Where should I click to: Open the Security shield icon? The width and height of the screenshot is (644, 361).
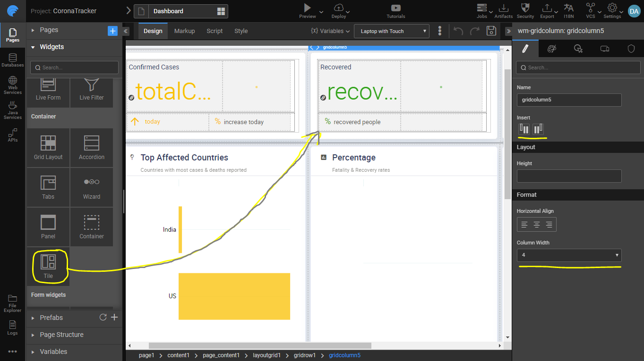pyautogui.click(x=525, y=8)
